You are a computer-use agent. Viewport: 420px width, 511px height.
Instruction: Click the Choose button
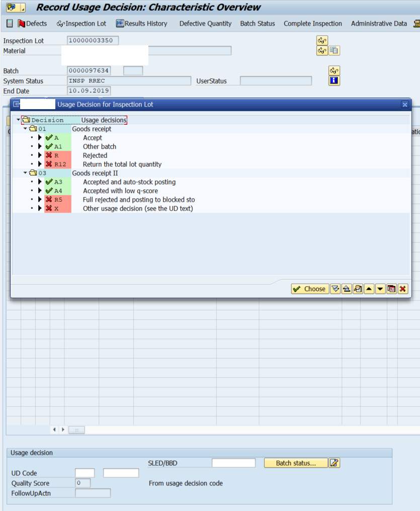[x=310, y=289]
